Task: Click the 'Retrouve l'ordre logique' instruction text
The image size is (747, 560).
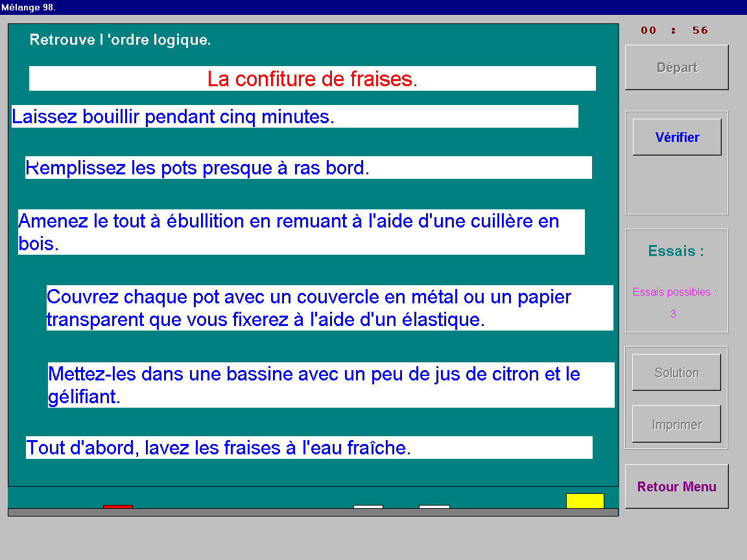Action: coord(120,40)
